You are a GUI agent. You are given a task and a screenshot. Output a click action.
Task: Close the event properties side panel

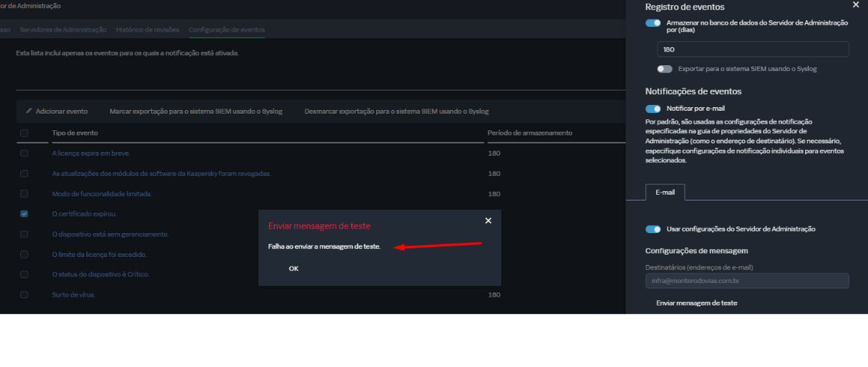pyautogui.click(x=856, y=4)
